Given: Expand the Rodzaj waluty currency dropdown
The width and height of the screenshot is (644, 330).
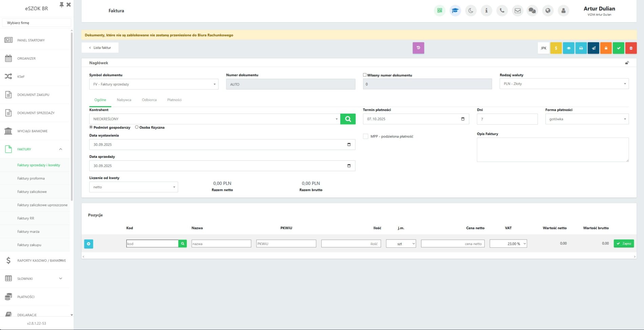Looking at the screenshot, I should (x=564, y=84).
